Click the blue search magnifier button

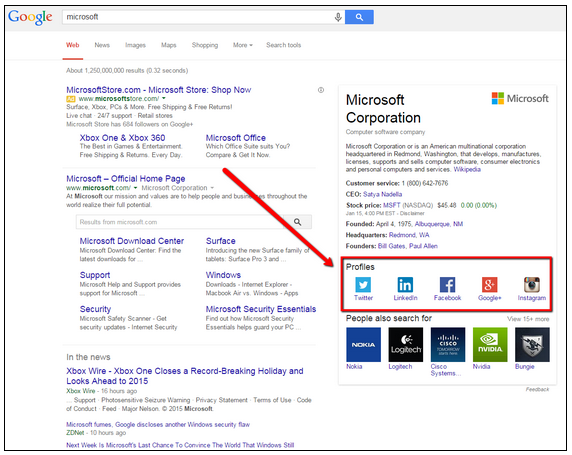(359, 17)
